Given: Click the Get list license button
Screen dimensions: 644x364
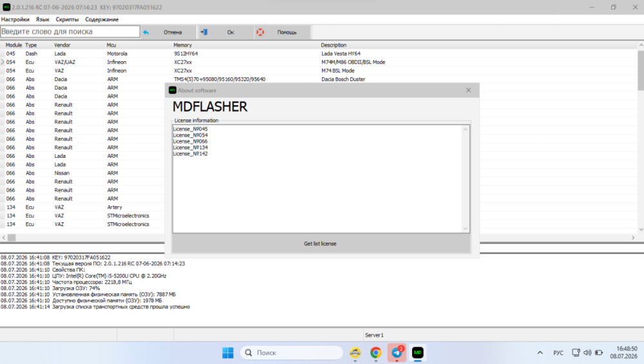Looking at the screenshot, I should [321, 244].
